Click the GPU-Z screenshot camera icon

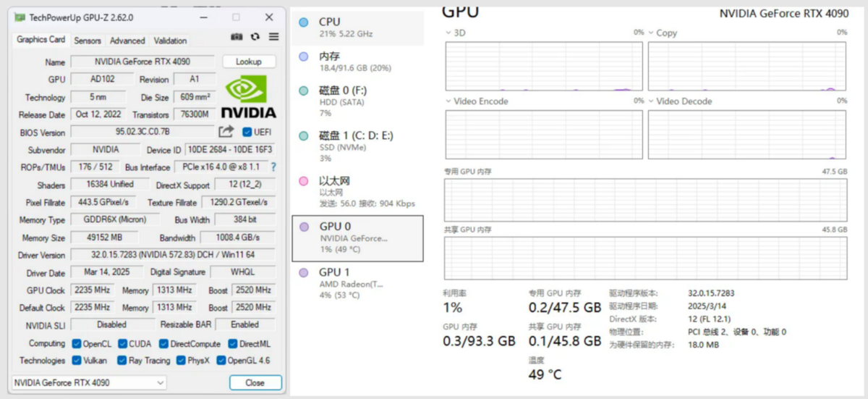(x=237, y=37)
